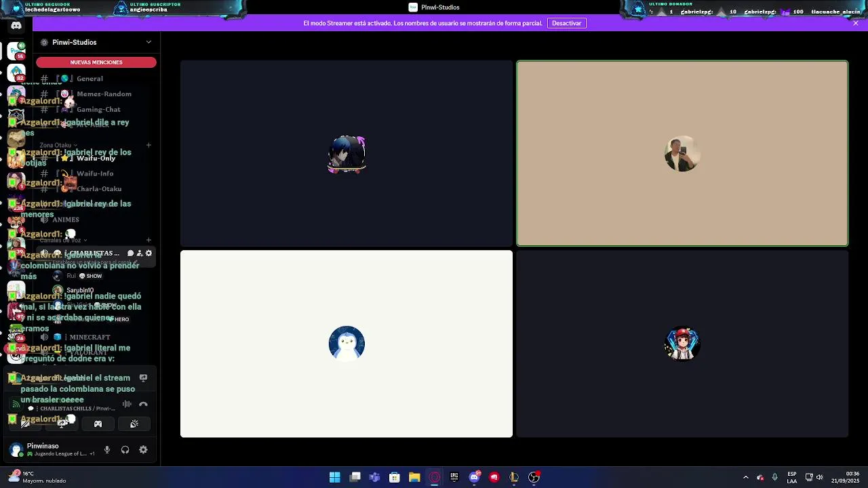Screen dimensions: 868x488
Task: Click the system tray microphone icon
Action: click(774, 477)
